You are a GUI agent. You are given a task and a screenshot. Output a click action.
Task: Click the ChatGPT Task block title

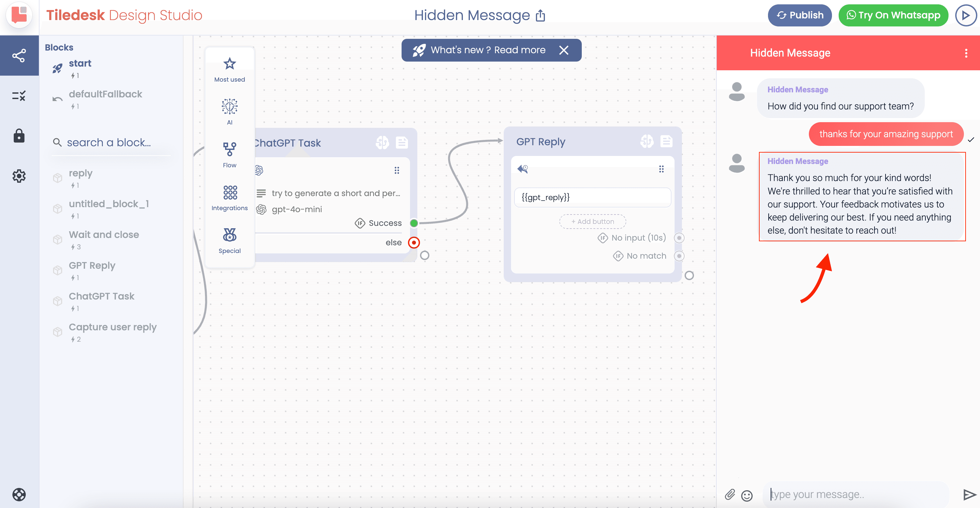coord(288,143)
